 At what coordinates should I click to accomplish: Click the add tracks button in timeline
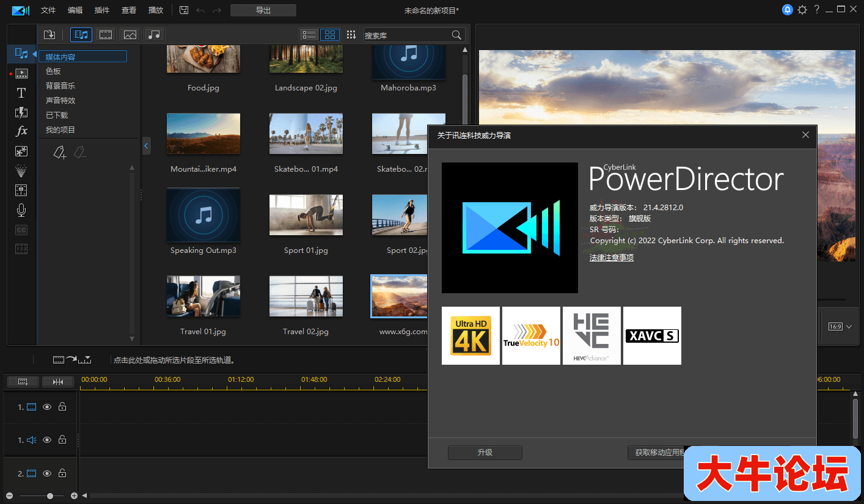23,382
